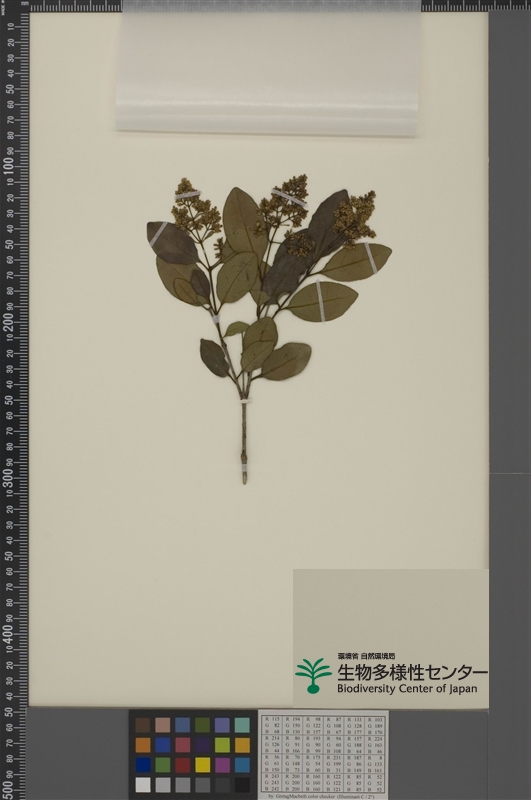This screenshot has width=531, height=800.
Task: Click the yellow swatch on color checker
Action: click(203, 764)
